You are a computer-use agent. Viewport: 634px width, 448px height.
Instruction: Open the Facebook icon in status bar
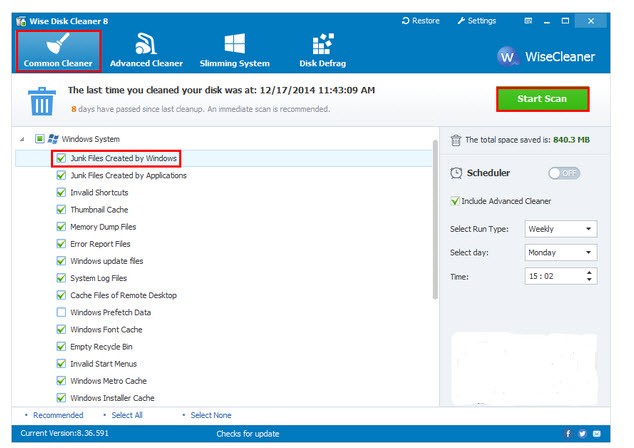pos(568,434)
